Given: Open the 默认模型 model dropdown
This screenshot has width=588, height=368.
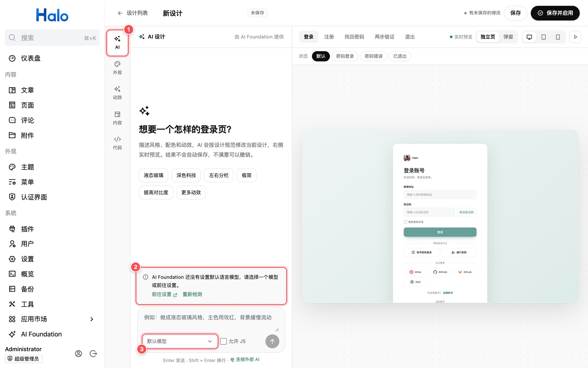Looking at the screenshot, I should click(x=180, y=341).
